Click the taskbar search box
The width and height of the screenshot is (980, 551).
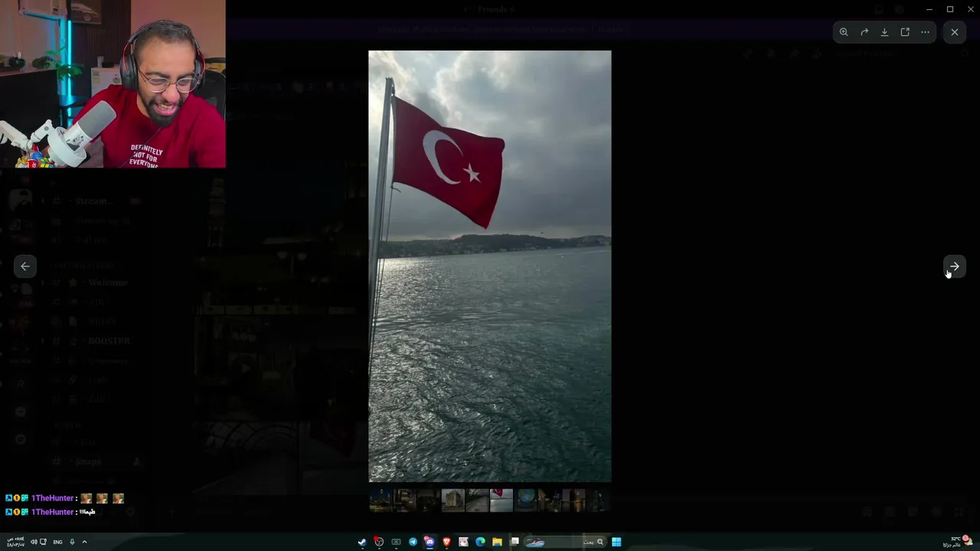click(x=566, y=542)
